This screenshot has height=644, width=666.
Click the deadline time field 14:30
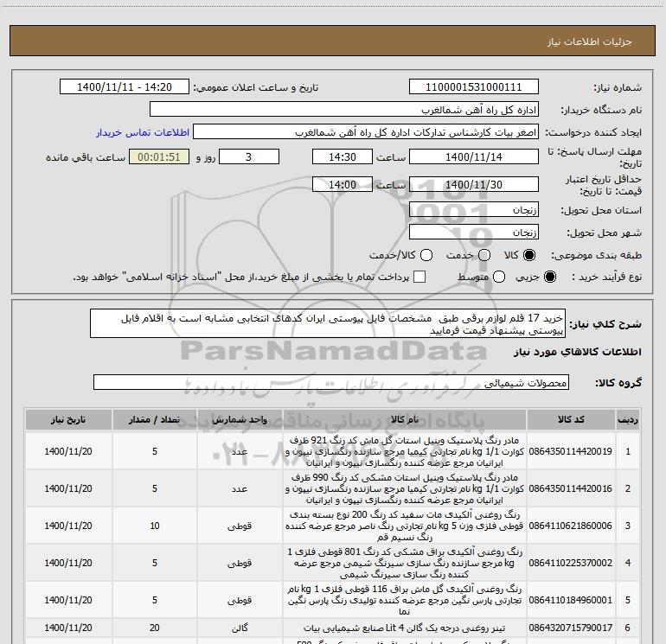point(343,156)
